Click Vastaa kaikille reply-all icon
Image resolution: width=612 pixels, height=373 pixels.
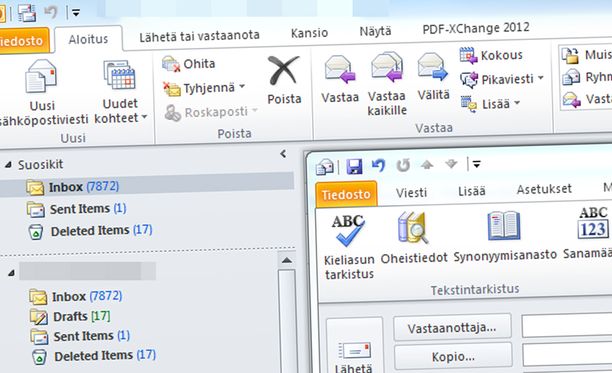click(x=386, y=67)
